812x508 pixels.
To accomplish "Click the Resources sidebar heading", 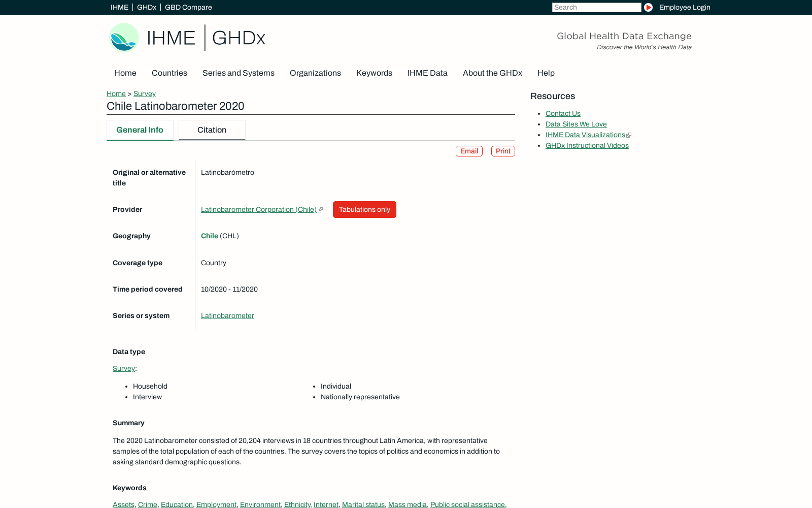I will pyautogui.click(x=553, y=96).
